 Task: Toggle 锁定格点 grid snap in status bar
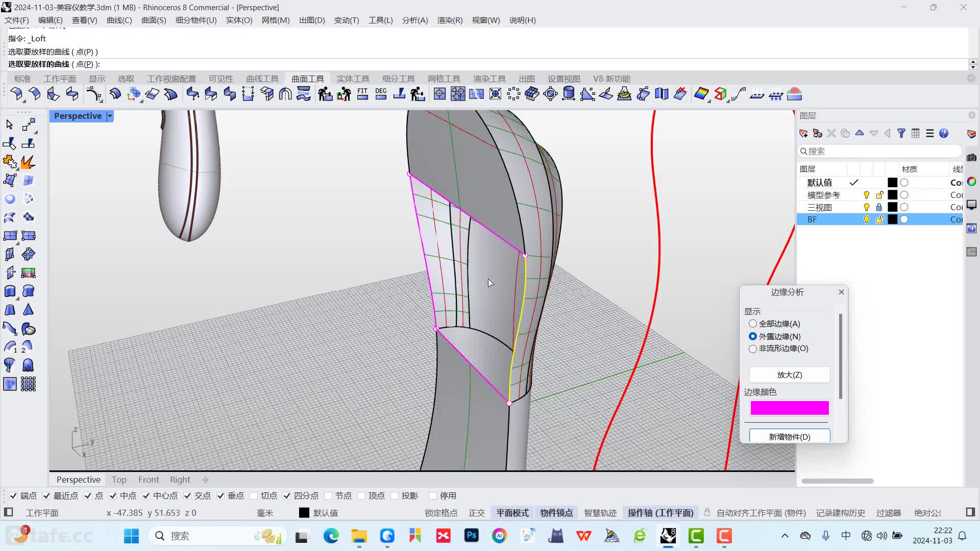pos(441,513)
